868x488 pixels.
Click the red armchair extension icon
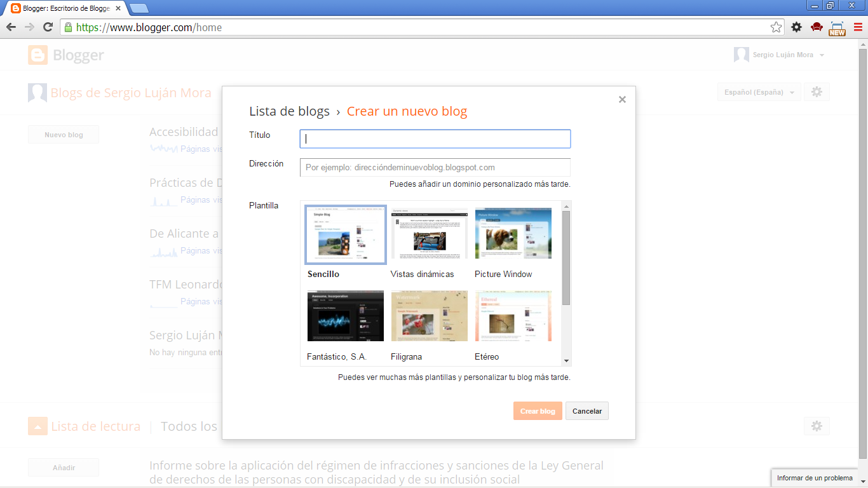pos(817,27)
